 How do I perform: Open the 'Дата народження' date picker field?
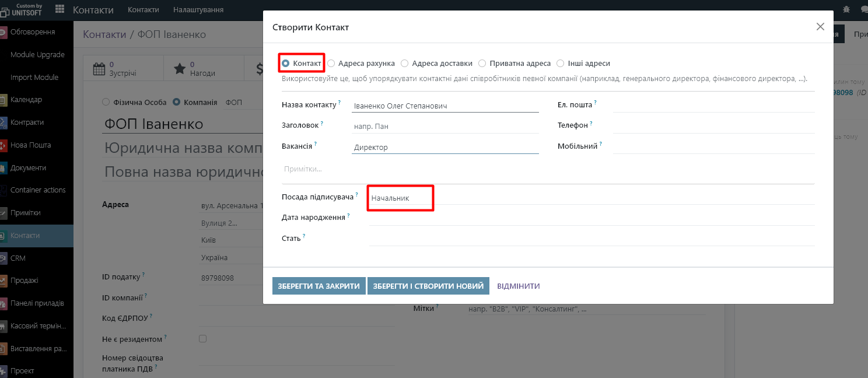[591, 217]
